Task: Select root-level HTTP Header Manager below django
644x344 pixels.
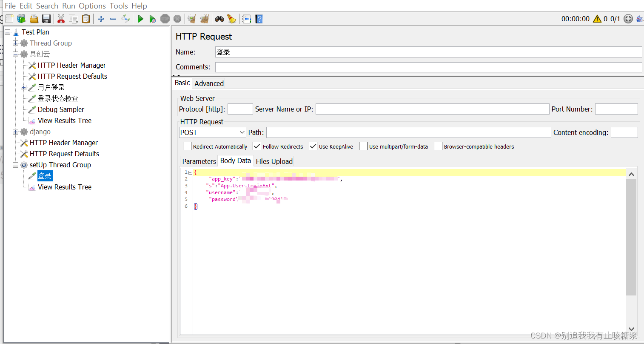Action: 63,143
